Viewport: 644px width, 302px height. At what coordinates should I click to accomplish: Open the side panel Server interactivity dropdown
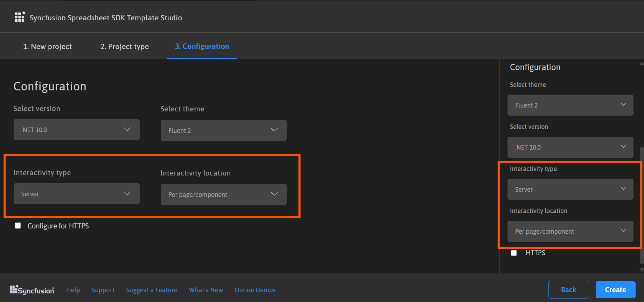point(570,189)
